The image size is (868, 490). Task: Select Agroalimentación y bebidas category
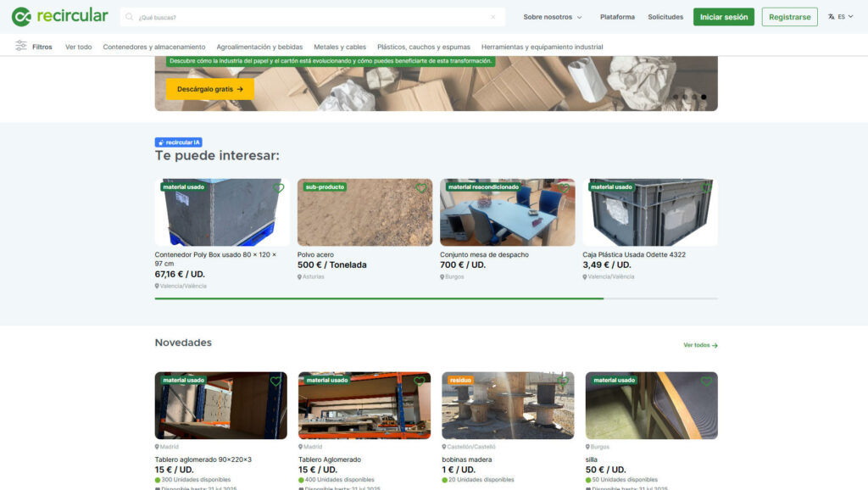click(x=259, y=47)
